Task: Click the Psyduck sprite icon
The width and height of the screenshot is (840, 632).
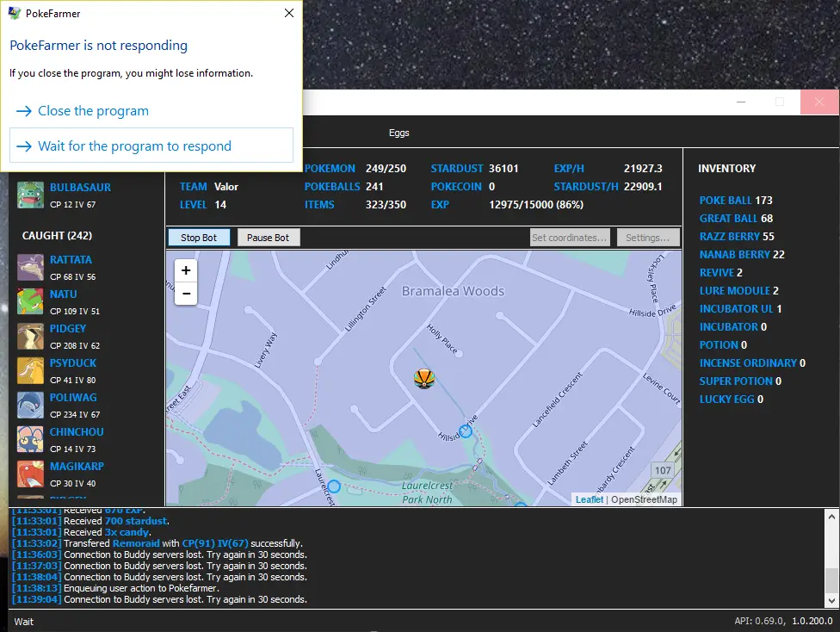Action: (30, 370)
